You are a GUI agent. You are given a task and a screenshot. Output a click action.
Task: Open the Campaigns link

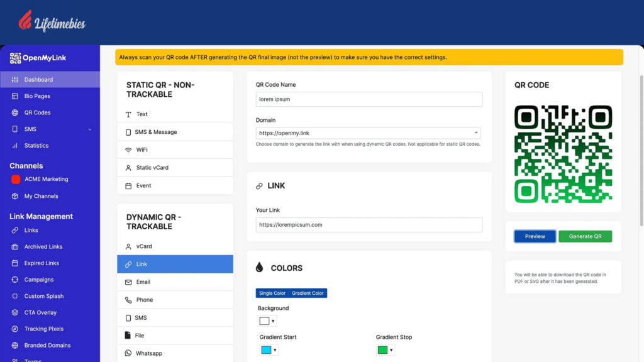pyautogui.click(x=38, y=280)
